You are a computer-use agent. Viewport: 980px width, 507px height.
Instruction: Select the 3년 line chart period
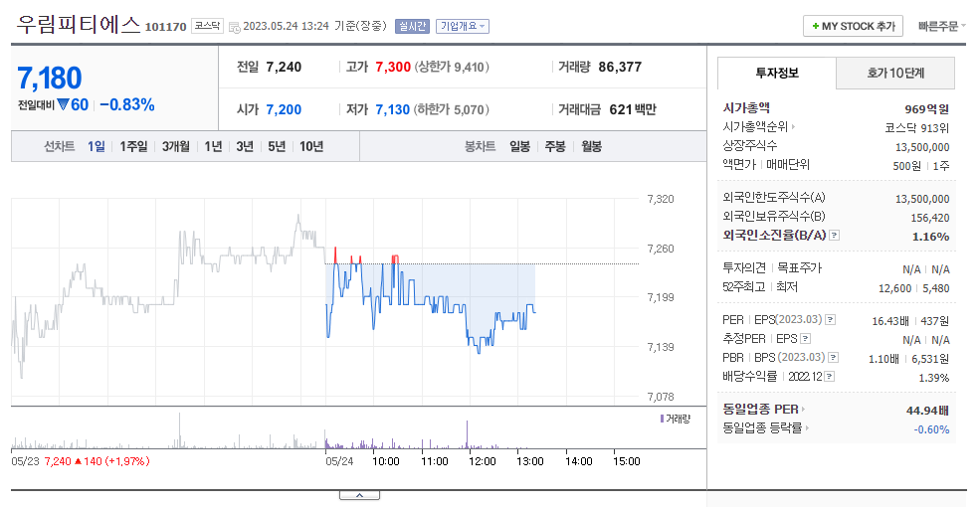pyautogui.click(x=245, y=146)
